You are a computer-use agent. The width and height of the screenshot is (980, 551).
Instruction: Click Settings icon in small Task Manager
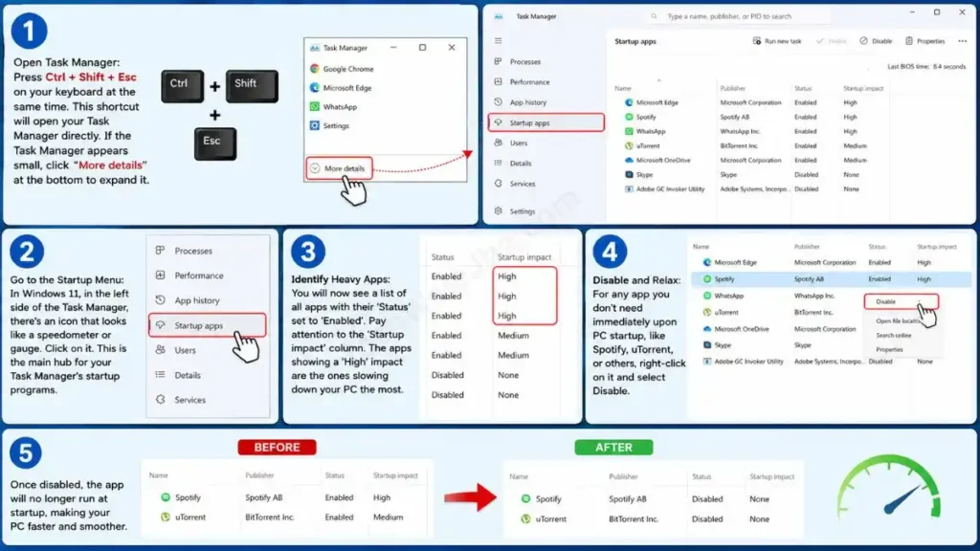coord(314,125)
